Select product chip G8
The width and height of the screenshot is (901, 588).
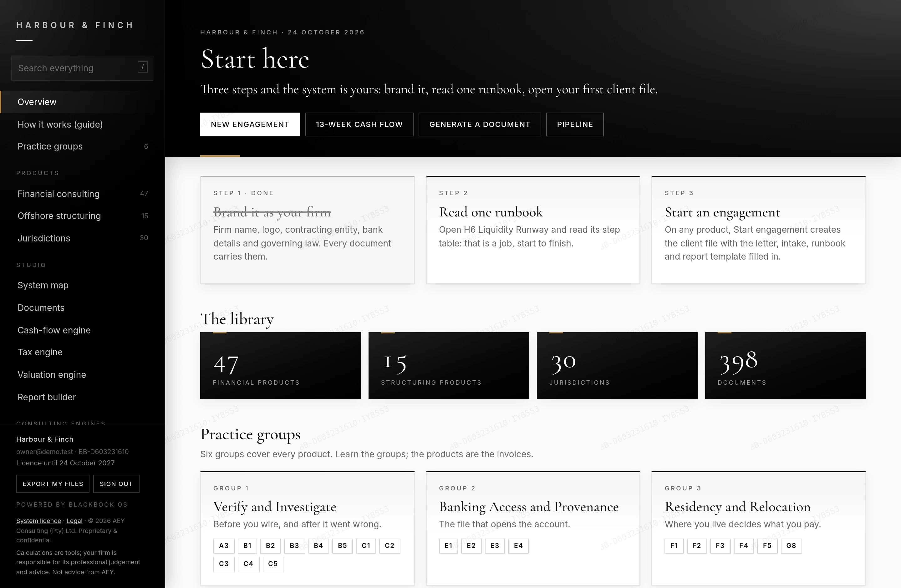791,546
